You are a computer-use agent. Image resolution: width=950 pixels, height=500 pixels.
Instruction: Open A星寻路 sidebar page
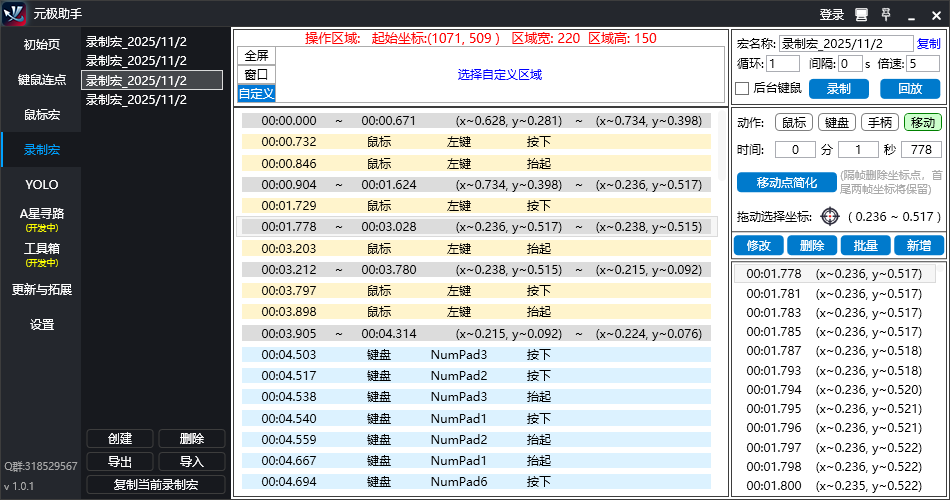click(41, 219)
